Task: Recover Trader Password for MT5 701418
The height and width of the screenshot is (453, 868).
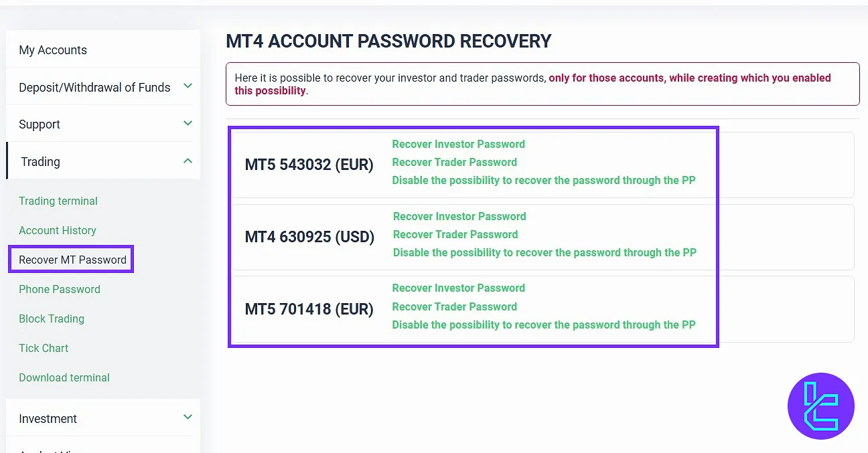Action: [454, 306]
